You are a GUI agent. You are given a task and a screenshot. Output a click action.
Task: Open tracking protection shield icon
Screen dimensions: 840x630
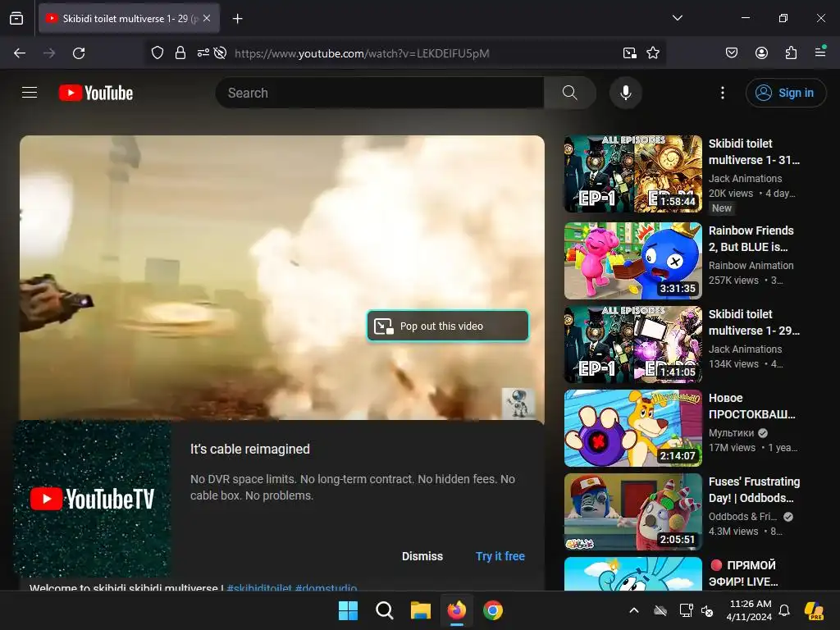[157, 53]
